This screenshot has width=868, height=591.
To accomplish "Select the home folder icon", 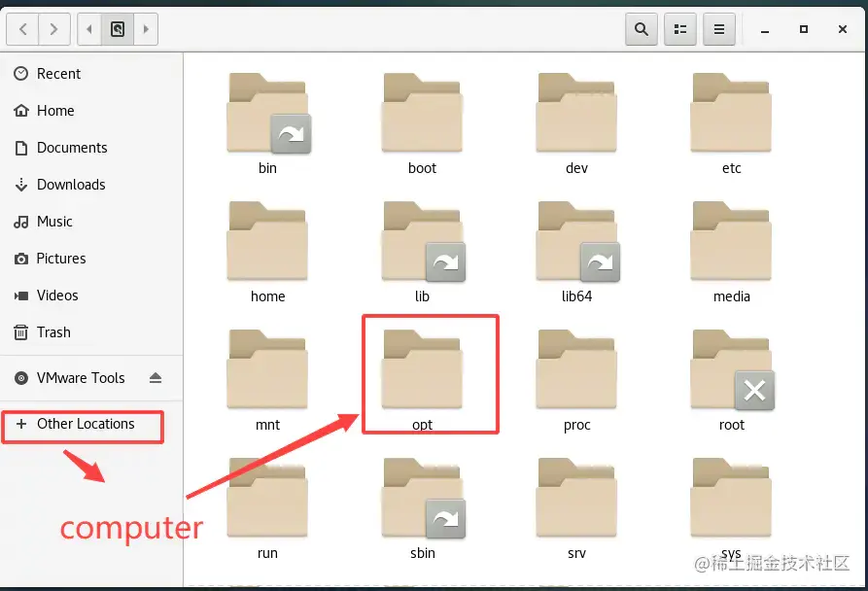I will [267, 241].
